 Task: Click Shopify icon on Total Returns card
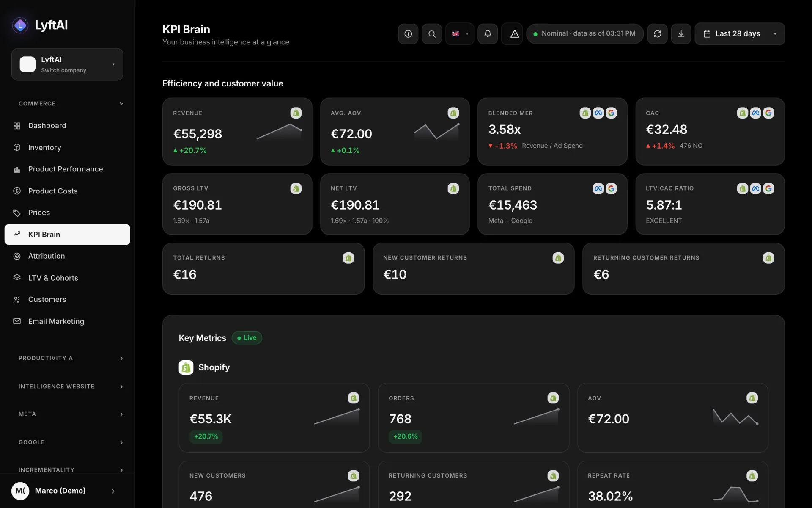tap(348, 258)
